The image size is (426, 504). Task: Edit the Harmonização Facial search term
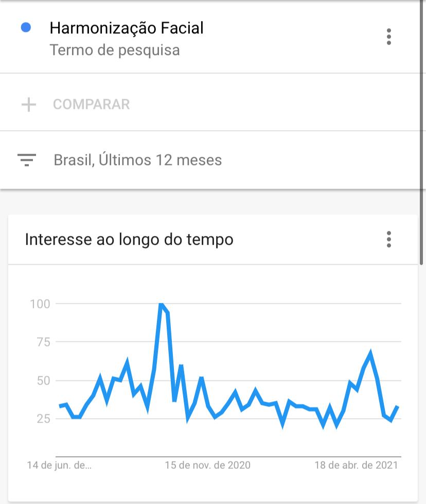[x=127, y=28]
